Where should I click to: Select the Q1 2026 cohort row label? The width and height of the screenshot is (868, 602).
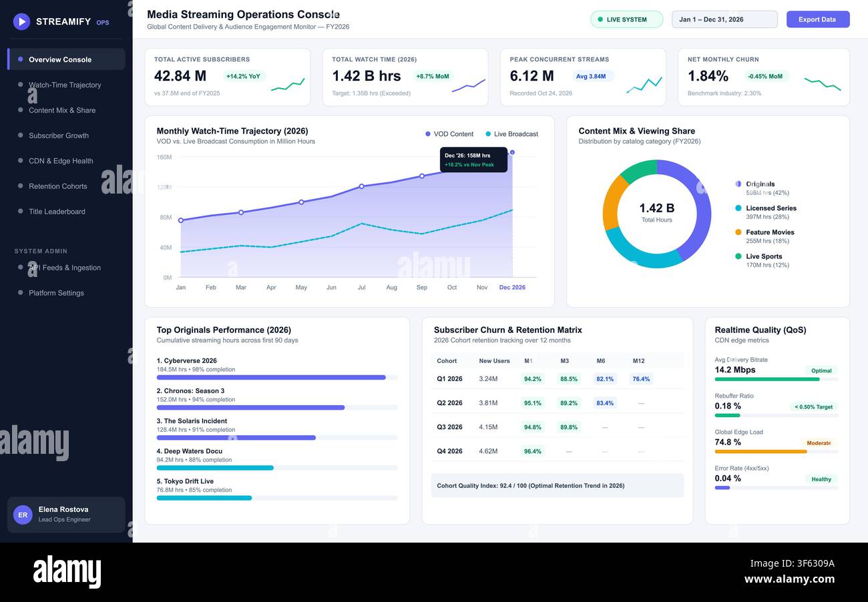point(450,378)
